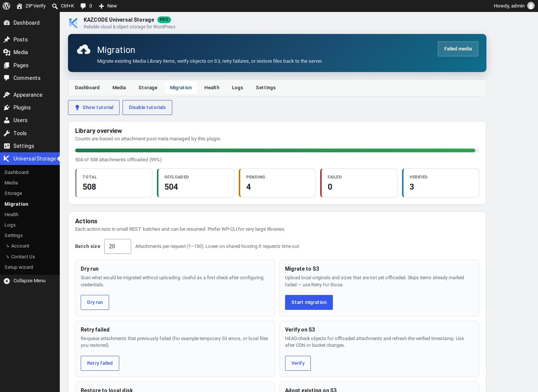
Task: Click the Verified 3 stat card
Action: pyautogui.click(x=440, y=183)
